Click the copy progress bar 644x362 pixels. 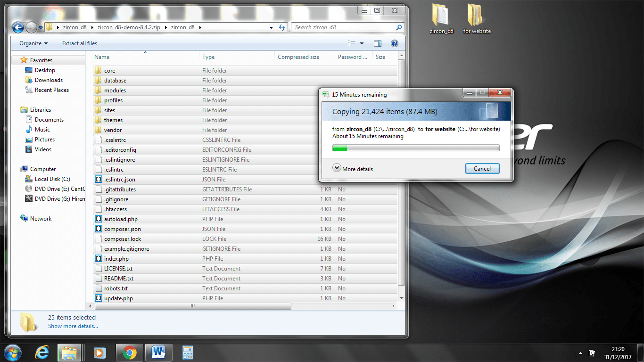(x=415, y=148)
